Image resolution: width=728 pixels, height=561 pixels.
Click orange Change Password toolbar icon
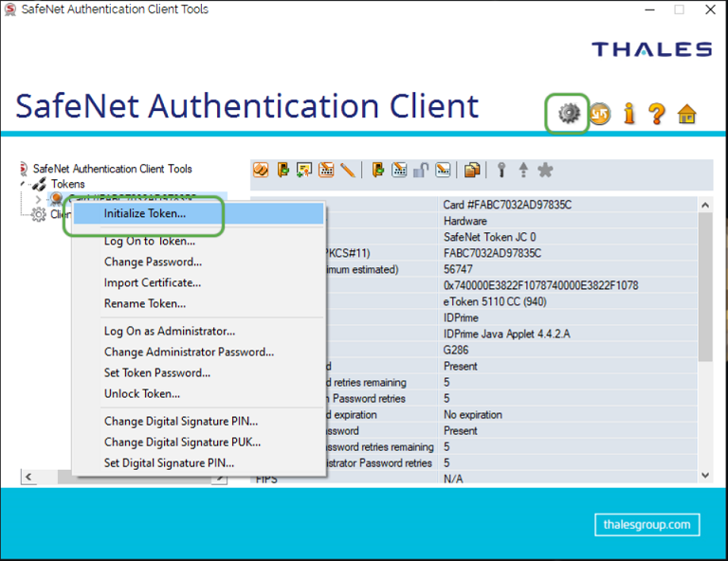pos(326,170)
